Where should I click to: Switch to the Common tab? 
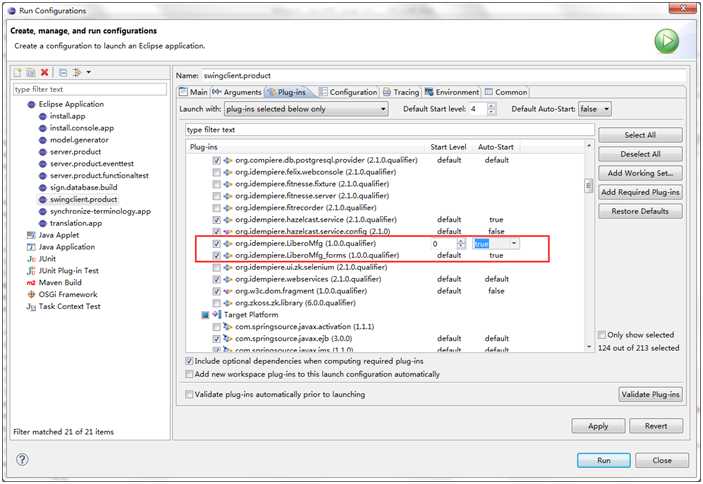[x=506, y=92]
